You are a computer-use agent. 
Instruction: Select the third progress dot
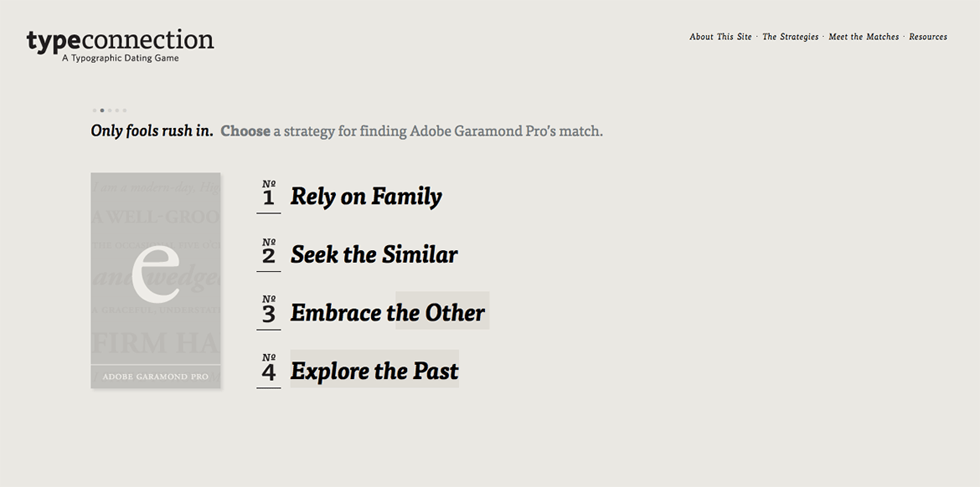click(110, 110)
